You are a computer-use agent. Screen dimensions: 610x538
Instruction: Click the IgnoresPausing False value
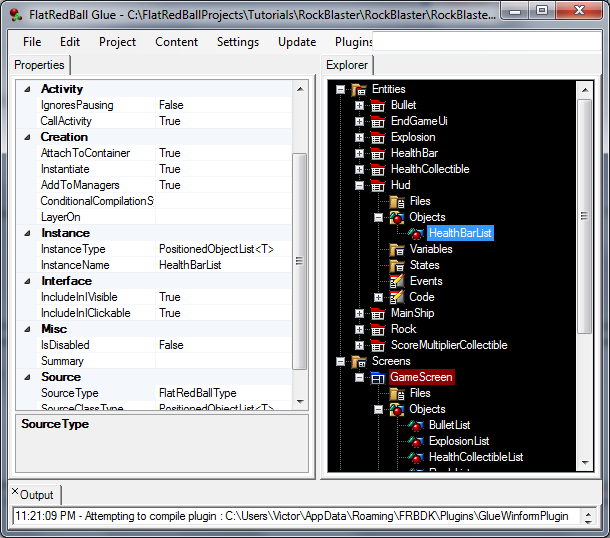(223, 105)
